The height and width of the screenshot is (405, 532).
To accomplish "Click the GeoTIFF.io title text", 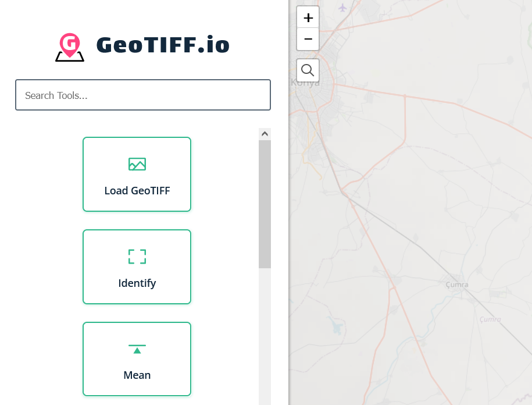I will pos(163,44).
